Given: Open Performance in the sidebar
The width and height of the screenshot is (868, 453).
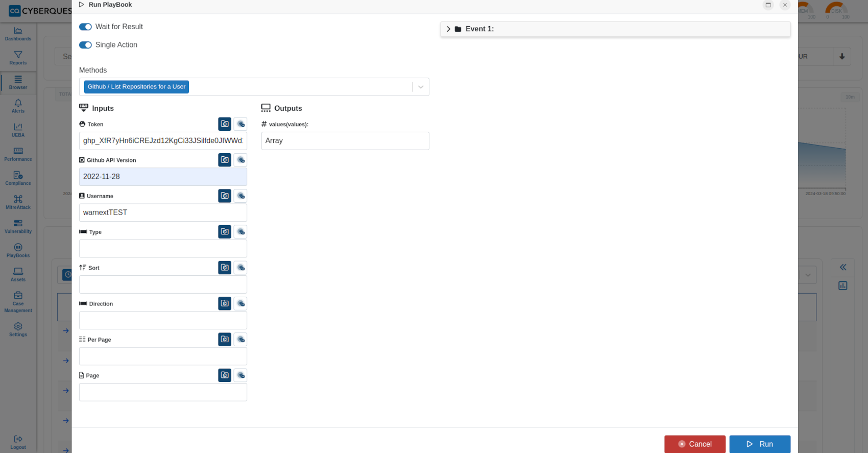Looking at the screenshot, I should [x=18, y=154].
